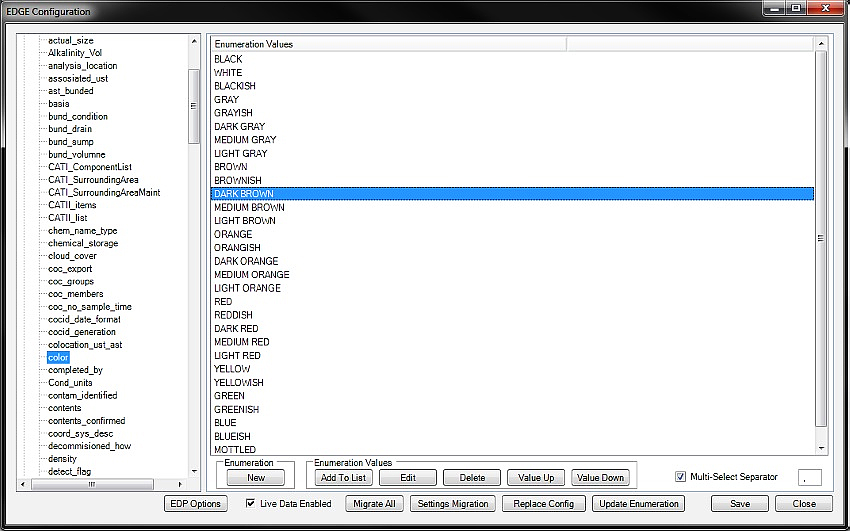The height and width of the screenshot is (531, 850).
Task: Click the Update Enumeration button
Action: (639, 504)
